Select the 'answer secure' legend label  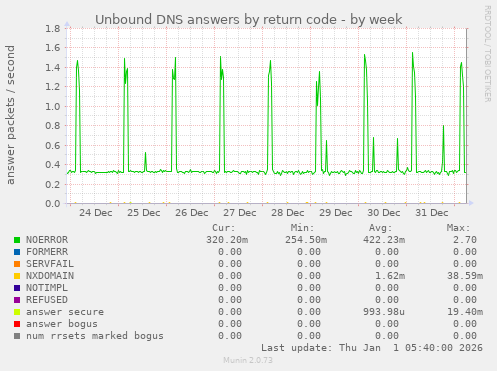click(x=65, y=312)
